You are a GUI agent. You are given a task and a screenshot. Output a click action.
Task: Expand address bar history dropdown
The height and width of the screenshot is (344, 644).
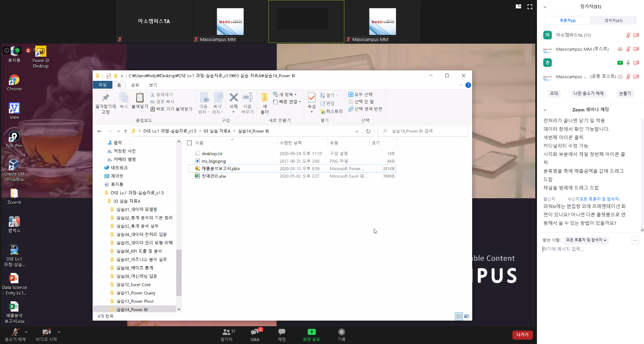point(356,131)
